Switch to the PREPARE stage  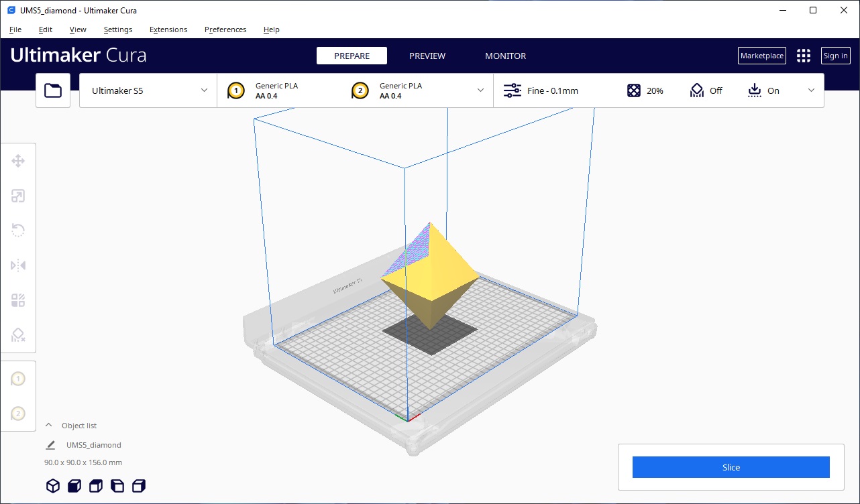pos(352,56)
